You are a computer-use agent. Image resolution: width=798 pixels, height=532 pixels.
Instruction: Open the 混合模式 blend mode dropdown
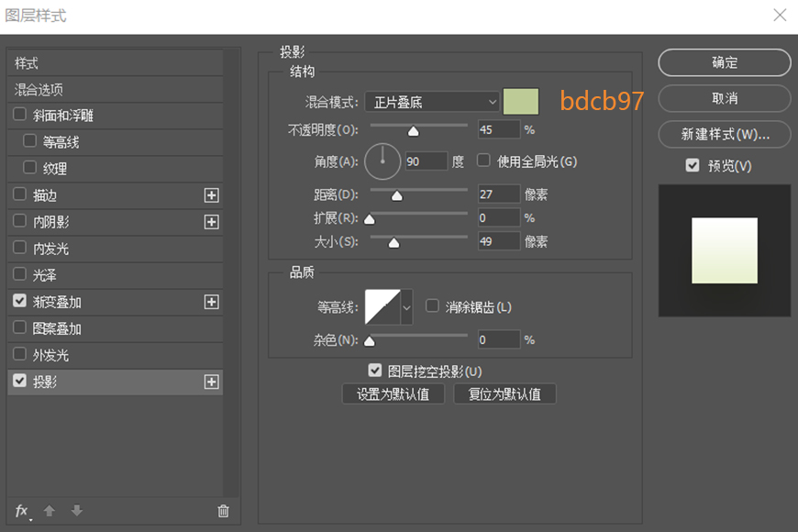[x=431, y=101]
